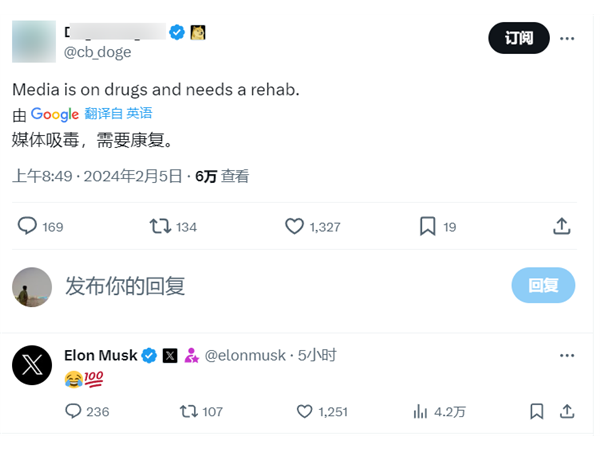Bookmark the main tweet

[x=427, y=226]
